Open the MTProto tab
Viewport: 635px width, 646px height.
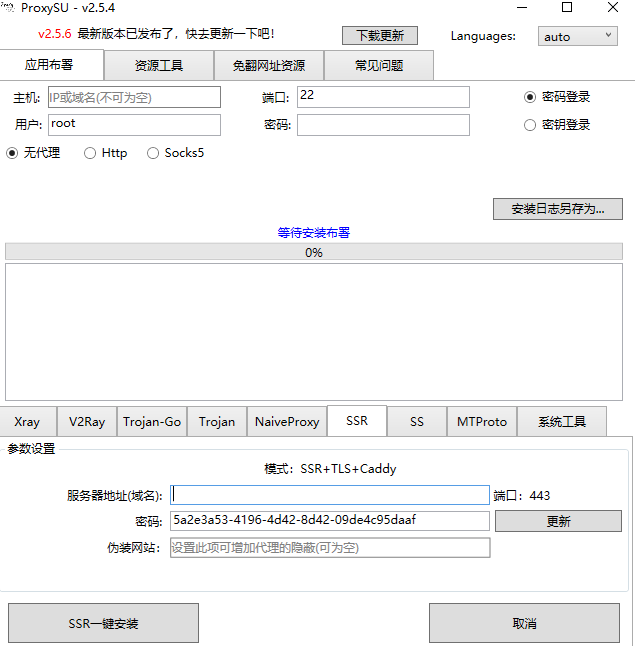(x=482, y=422)
